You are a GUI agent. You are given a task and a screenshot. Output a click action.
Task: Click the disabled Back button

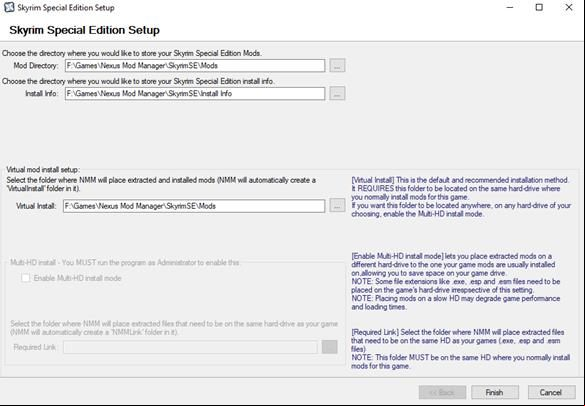(x=442, y=393)
